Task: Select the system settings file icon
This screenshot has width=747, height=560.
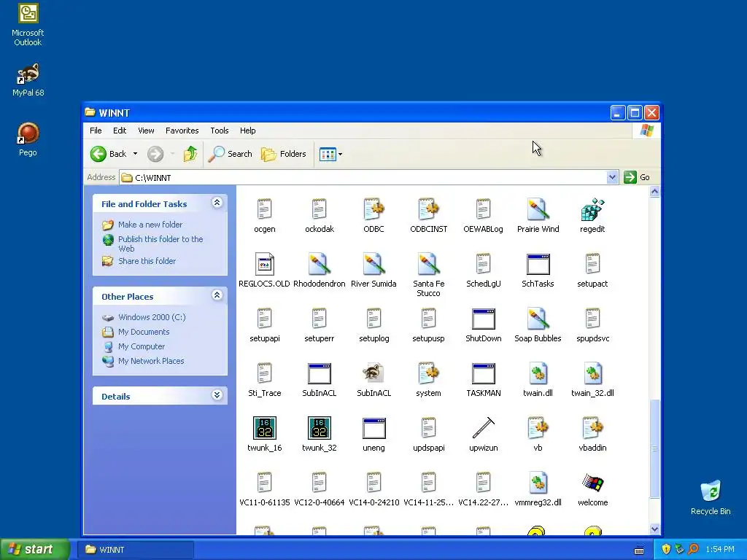Action: (428, 374)
